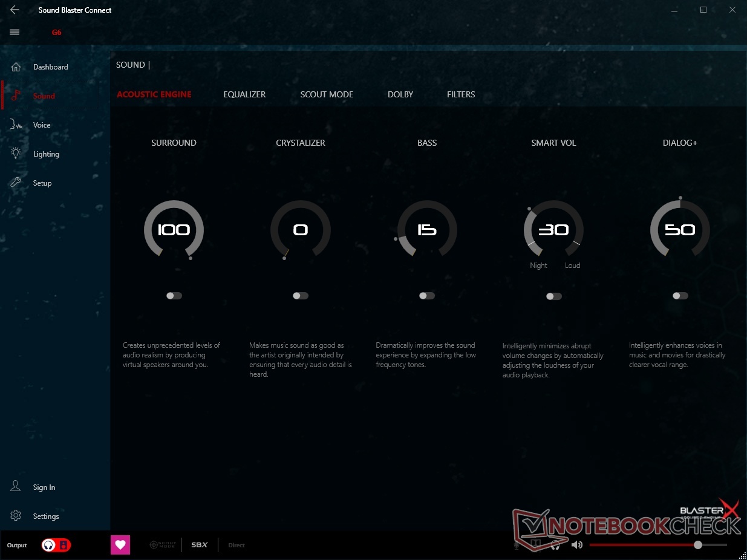Click the Settings gear icon

click(x=16, y=516)
